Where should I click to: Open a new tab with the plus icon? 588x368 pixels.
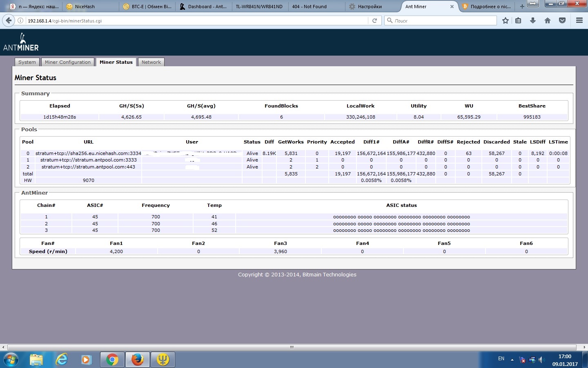[522, 7]
